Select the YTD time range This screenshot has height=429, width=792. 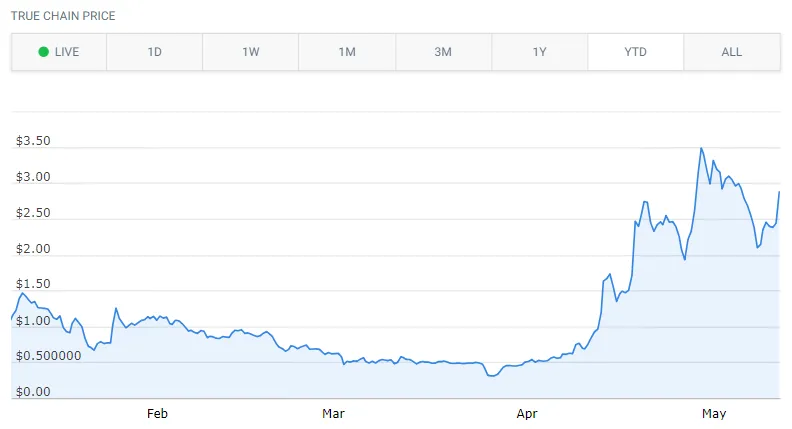635,52
